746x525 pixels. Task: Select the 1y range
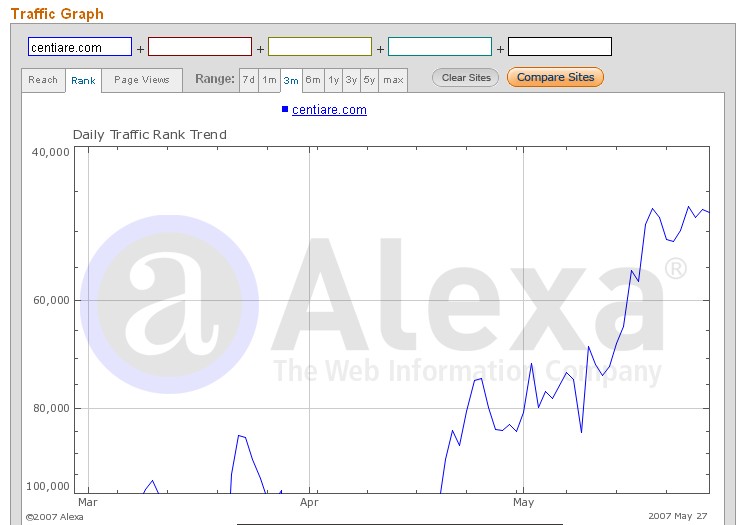tap(334, 80)
